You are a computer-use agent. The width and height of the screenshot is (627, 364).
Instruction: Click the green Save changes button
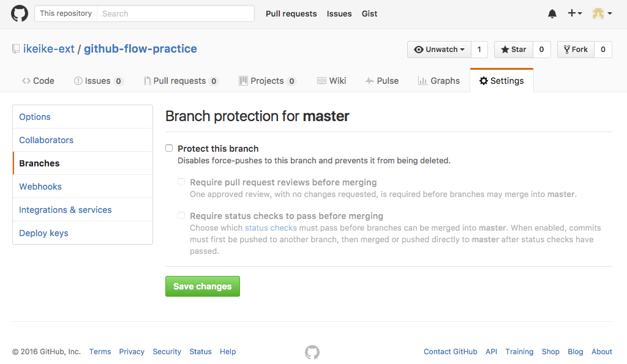(x=203, y=286)
